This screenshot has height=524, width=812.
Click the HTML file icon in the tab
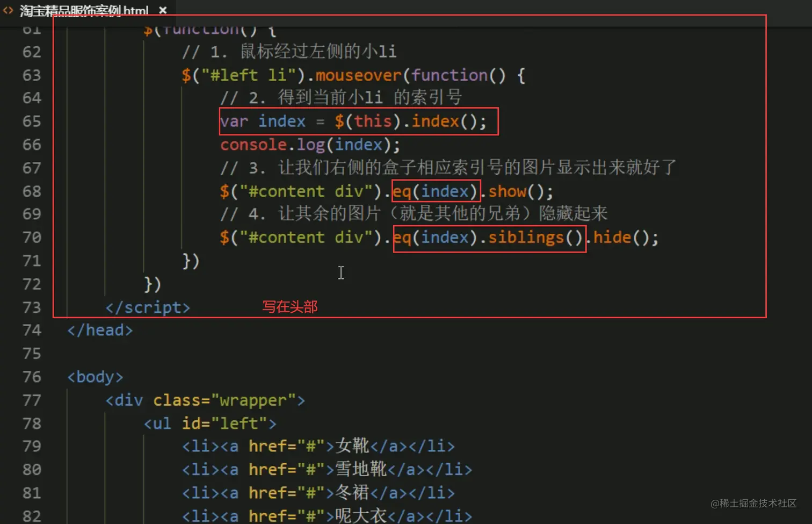8,10
